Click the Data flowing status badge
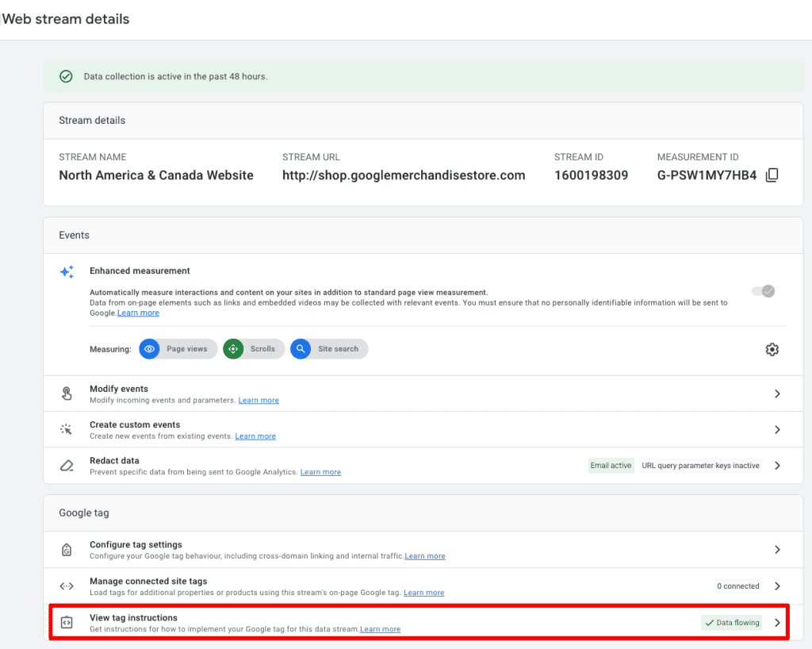This screenshot has width=812, height=649. click(731, 623)
